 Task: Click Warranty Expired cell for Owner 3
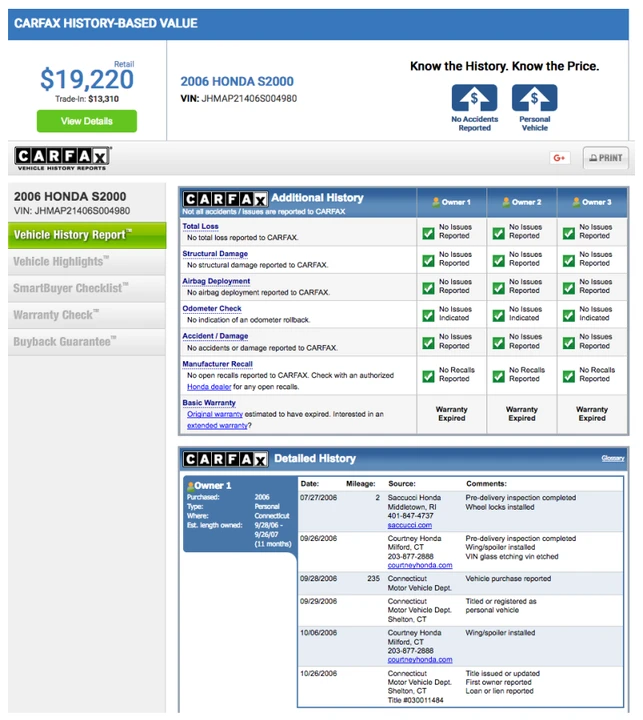[592, 414]
